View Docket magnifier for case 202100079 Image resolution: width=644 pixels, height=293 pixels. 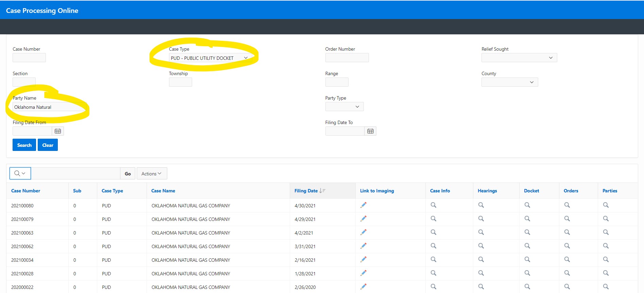527,219
